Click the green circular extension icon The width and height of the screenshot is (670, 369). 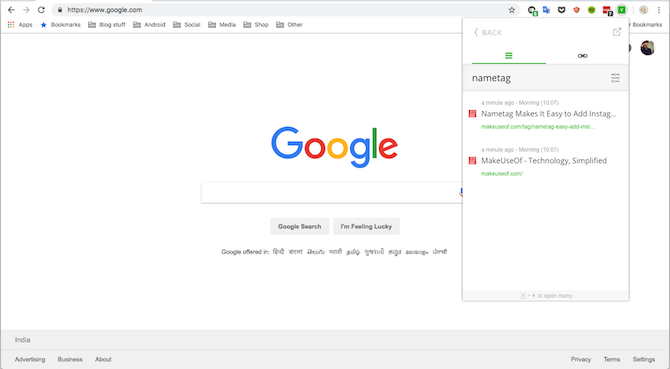click(x=591, y=10)
